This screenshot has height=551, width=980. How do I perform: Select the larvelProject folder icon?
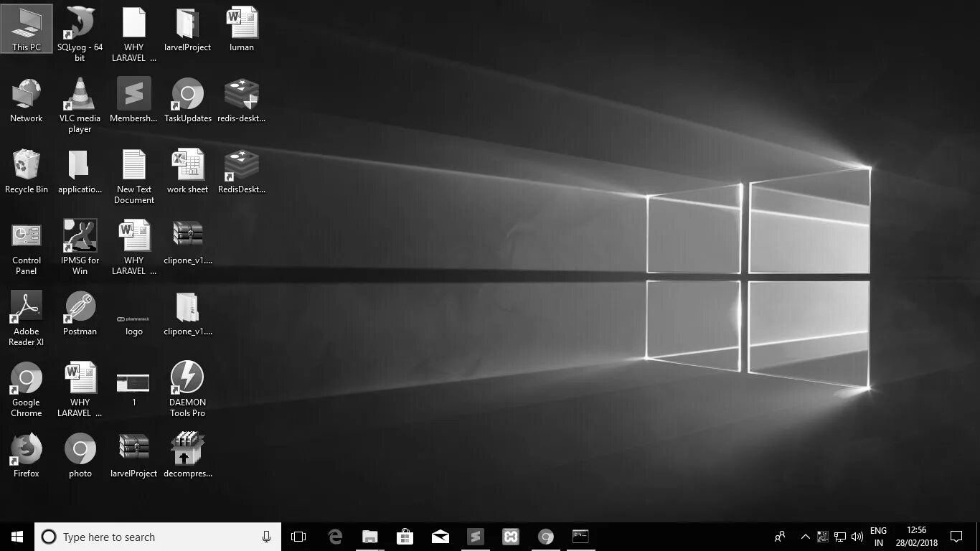point(187,29)
